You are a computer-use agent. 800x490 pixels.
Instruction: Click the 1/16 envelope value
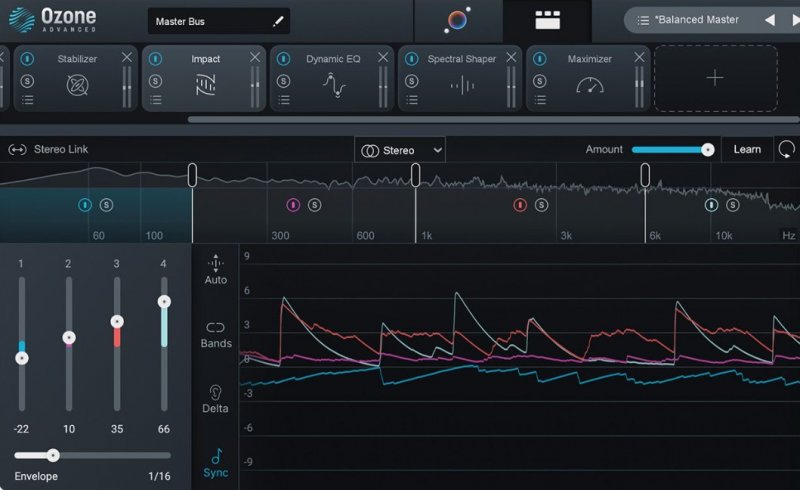click(x=159, y=476)
